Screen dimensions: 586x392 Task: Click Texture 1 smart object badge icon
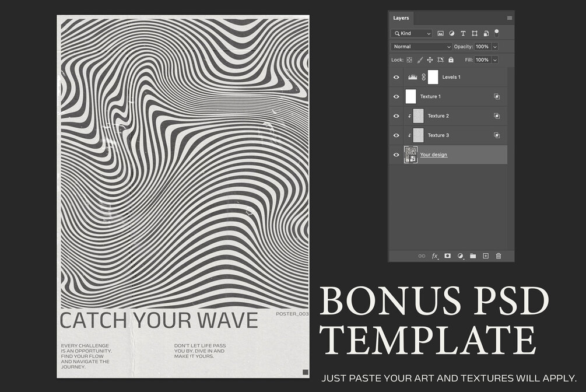[497, 96]
